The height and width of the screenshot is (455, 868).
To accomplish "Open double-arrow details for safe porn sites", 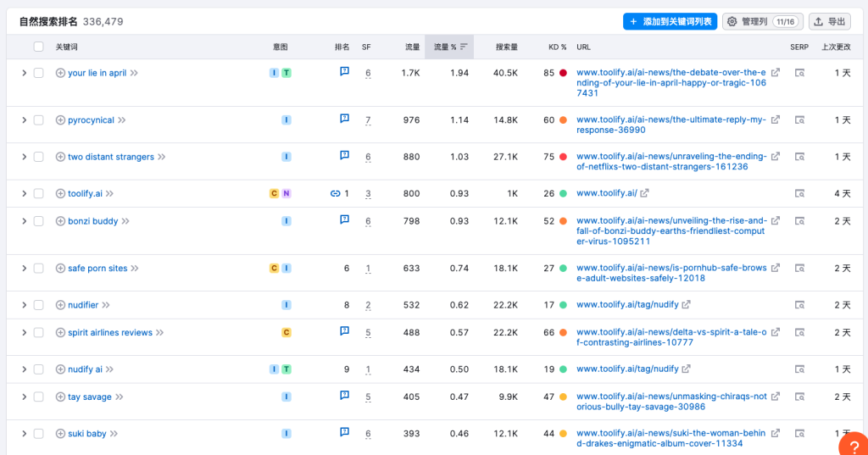I will tap(135, 269).
